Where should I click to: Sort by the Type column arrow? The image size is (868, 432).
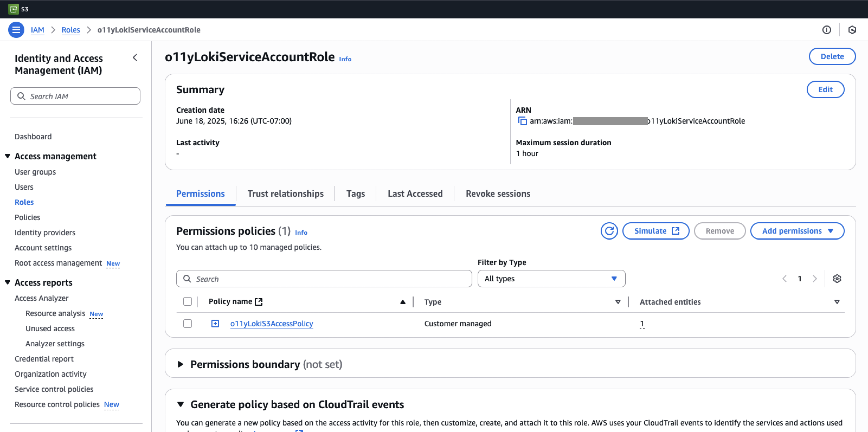coord(618,302)
